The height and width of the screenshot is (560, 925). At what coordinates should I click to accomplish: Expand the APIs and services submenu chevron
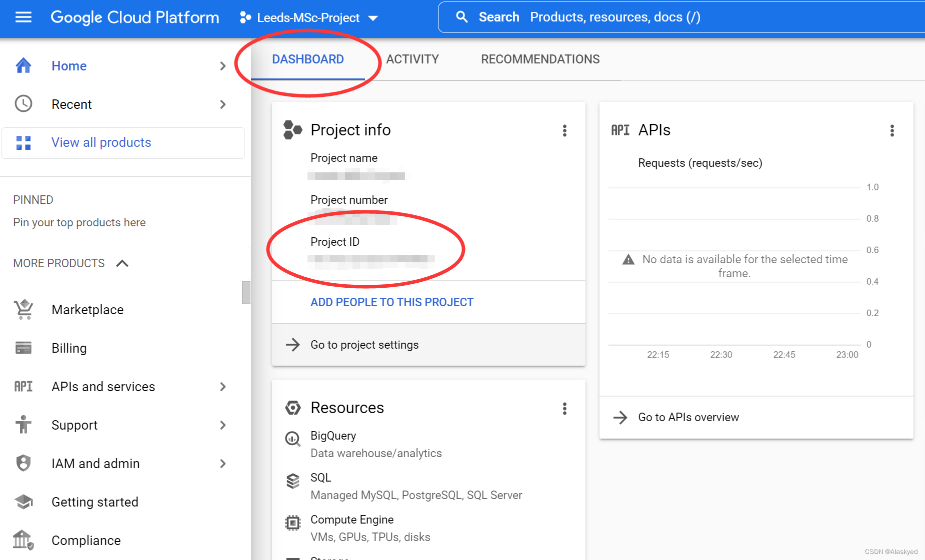pyautogui.click(x=223, y=387)
